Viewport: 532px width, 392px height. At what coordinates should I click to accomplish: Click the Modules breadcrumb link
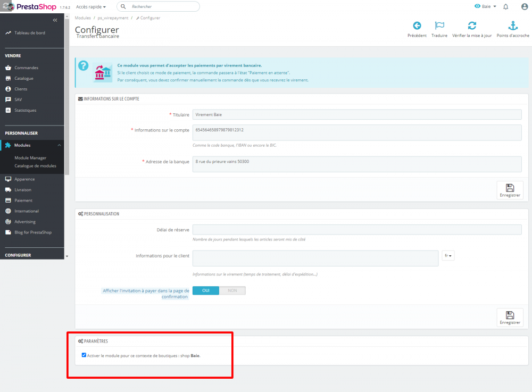point(82,18)
